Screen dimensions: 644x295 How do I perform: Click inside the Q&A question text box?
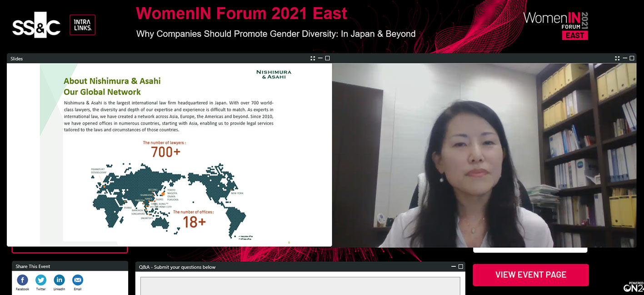(300, 285)
